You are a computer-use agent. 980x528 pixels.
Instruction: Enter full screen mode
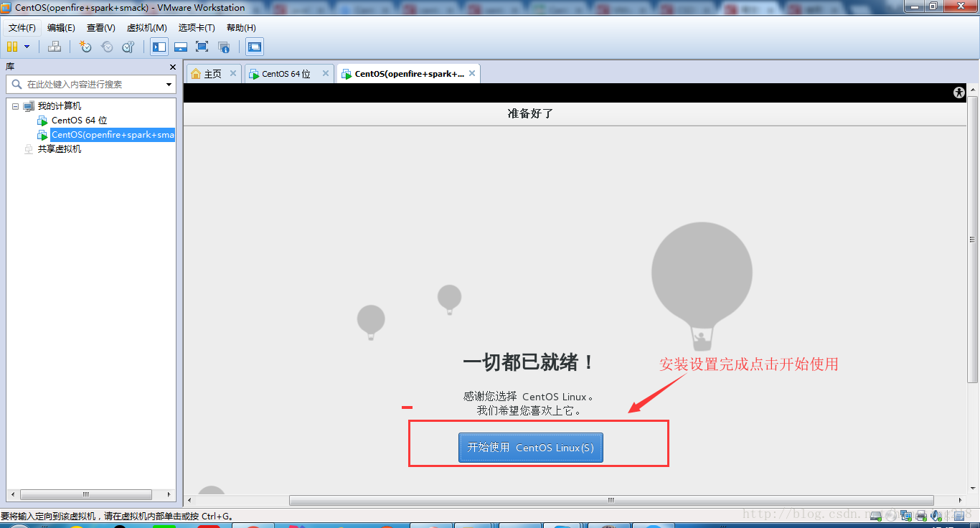(x=202, y=47)
